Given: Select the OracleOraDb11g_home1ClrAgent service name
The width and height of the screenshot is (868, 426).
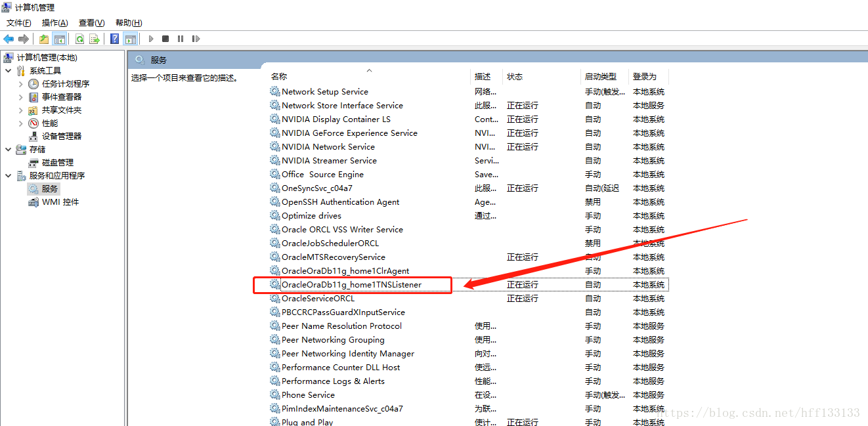Looking at the screenshot, I should [345, 270].
